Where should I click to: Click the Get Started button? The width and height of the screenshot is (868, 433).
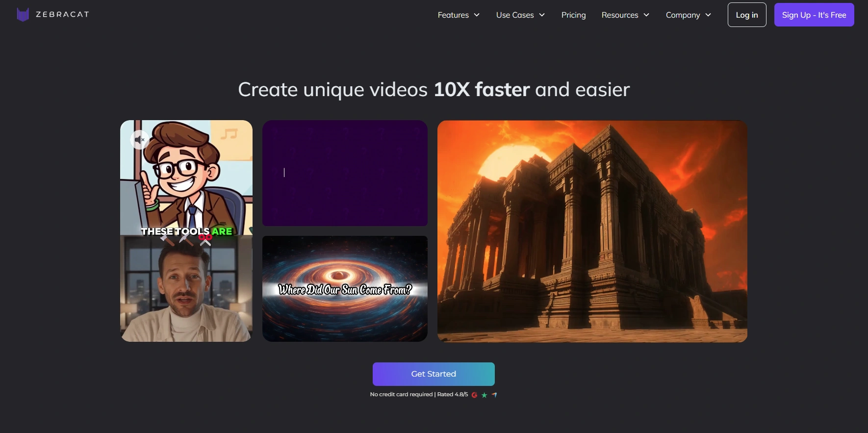coord(434,374)
